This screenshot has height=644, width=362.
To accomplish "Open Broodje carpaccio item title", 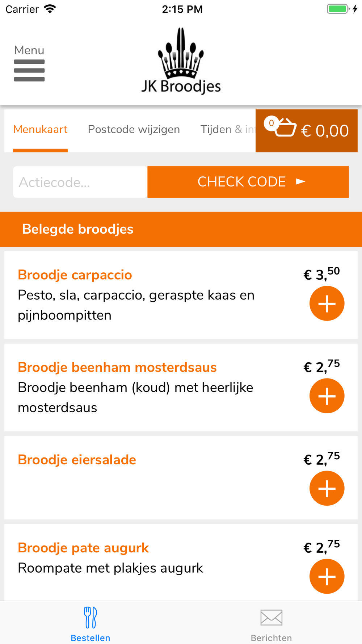I will tap(75, 275).
